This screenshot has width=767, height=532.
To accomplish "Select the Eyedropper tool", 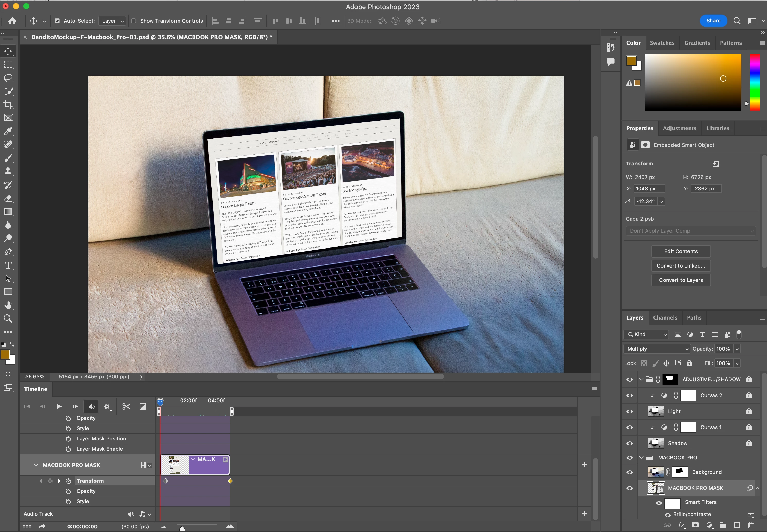I will tap(8, 131).
